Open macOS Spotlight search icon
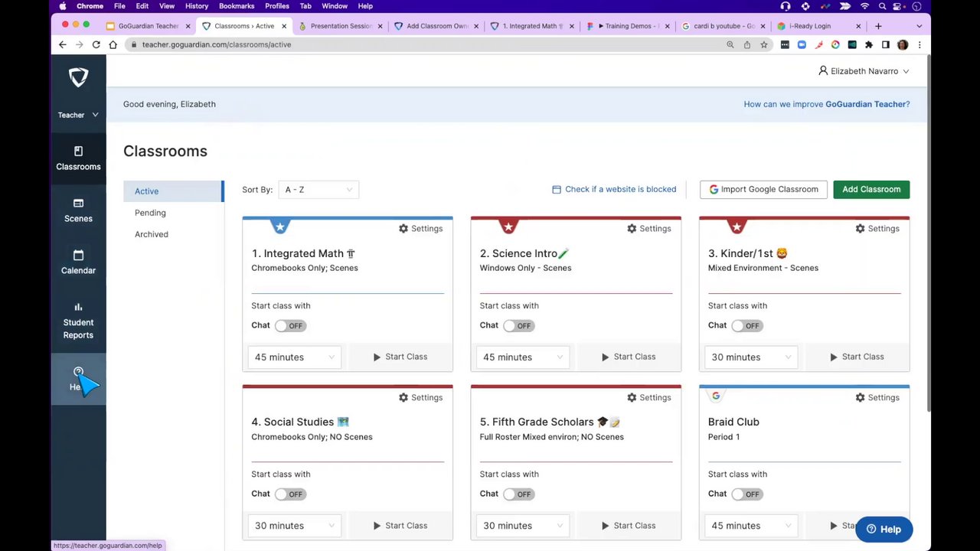This screenshot has width=980, height=551. click(883, 6)
